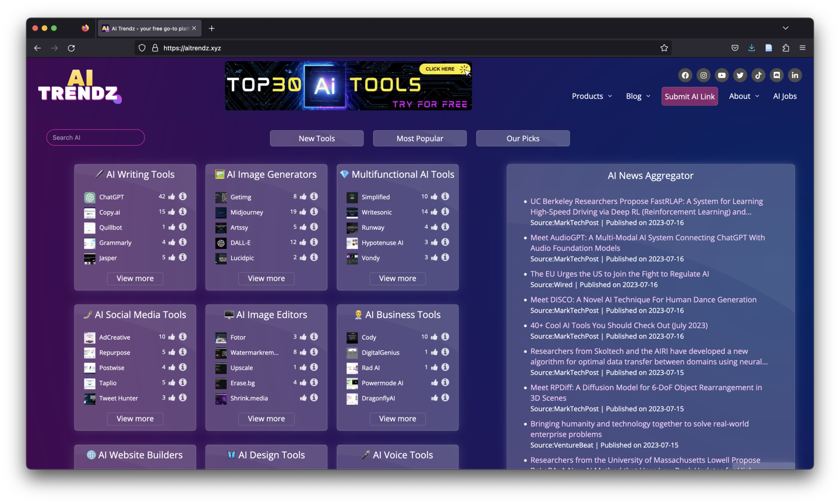View more AI Business Tools
The image size is (840, 504).
pos(397,419)
